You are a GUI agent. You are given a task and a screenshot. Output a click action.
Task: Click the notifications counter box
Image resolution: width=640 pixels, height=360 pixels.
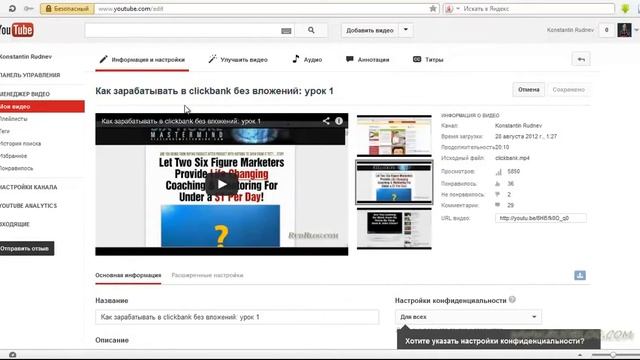[x=607, y=30]
